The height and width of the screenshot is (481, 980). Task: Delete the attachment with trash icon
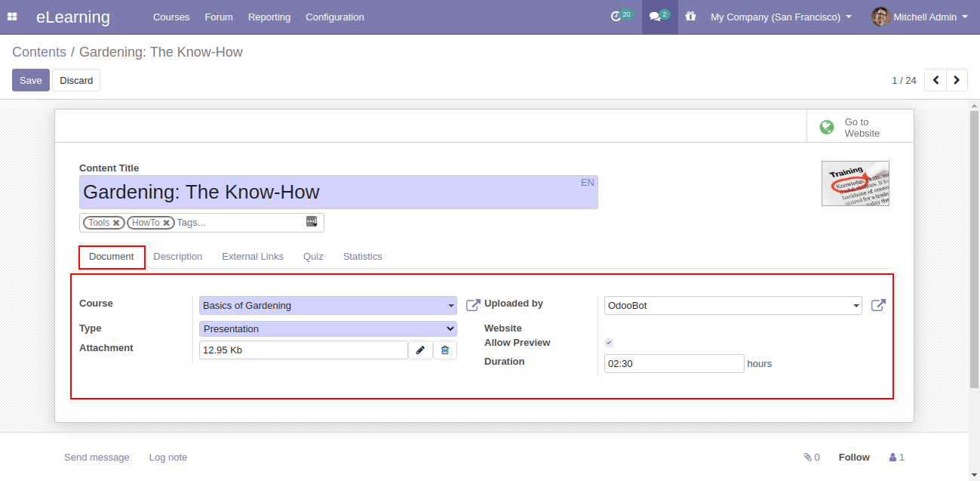445,350
